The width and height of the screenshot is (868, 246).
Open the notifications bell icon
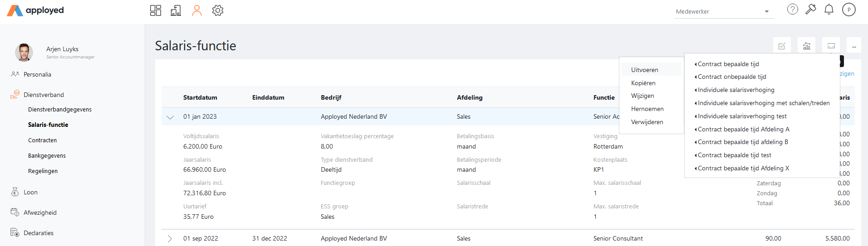[829, 9]
